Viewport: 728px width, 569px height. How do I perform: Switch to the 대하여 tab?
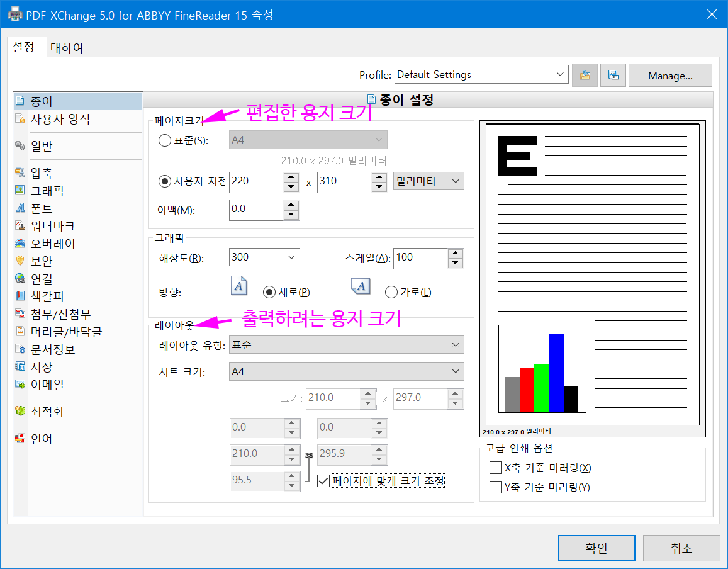(x=67, y=48)
